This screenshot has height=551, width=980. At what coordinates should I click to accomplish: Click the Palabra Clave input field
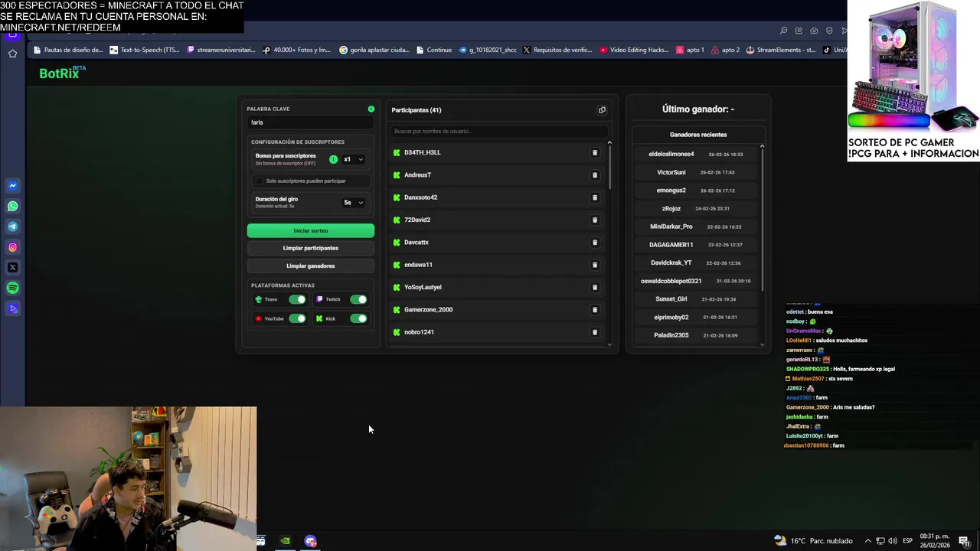(x=310, y=122)
